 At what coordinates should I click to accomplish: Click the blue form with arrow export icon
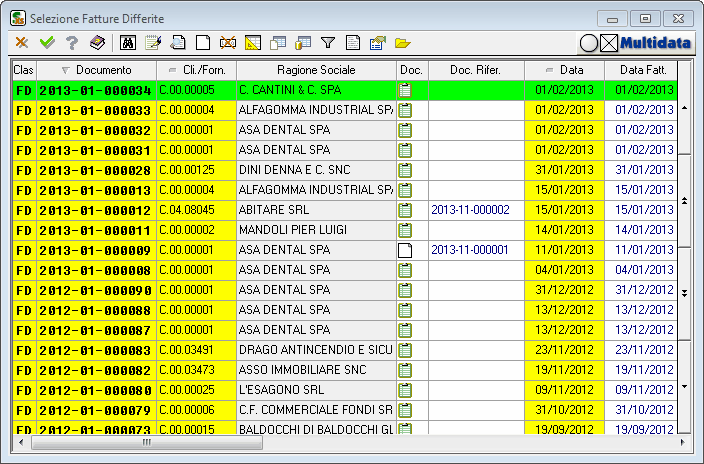[378, 43]
